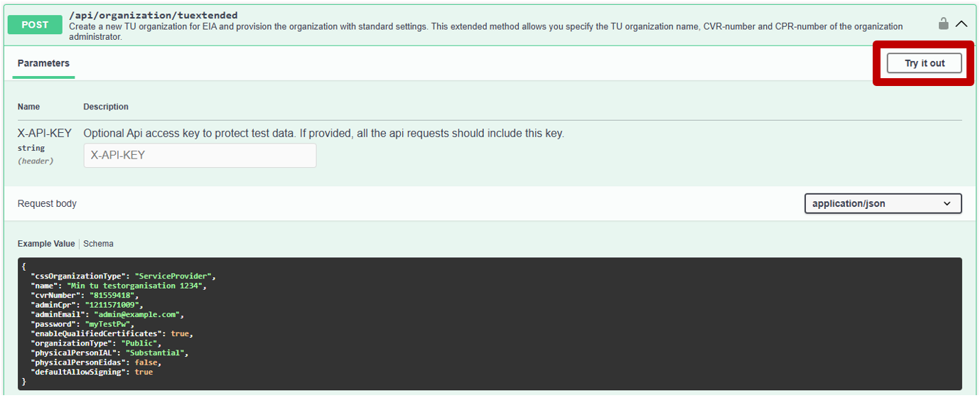
Task: Click the Try it out button
Action: [x=925, y=63]
